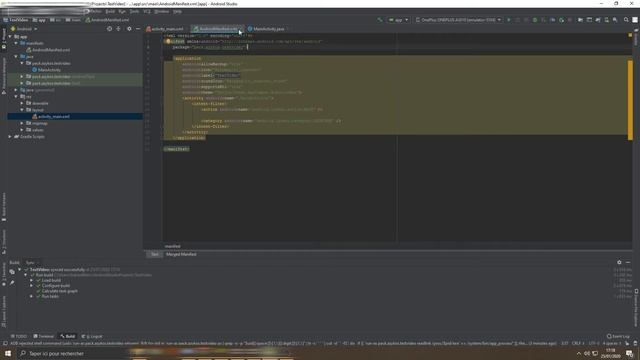Select AndroidManifest.xml in project tree

(x=48, y=50)
